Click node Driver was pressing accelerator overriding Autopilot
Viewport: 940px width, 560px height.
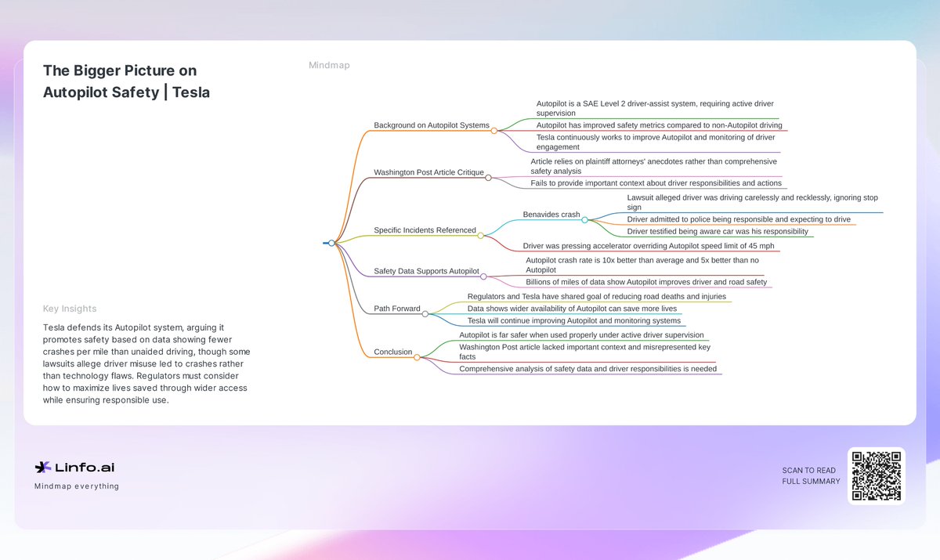(649, 246)
